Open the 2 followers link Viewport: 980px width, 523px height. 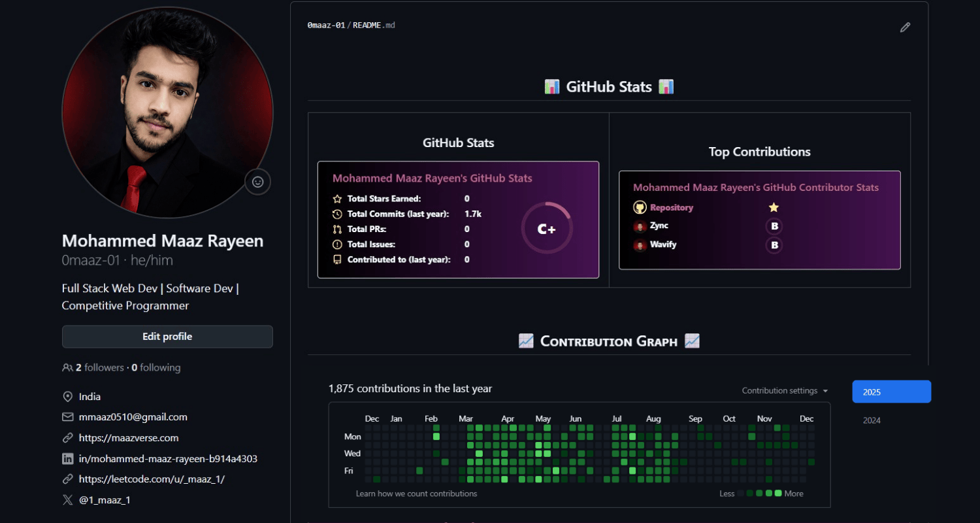click(100, 368)
